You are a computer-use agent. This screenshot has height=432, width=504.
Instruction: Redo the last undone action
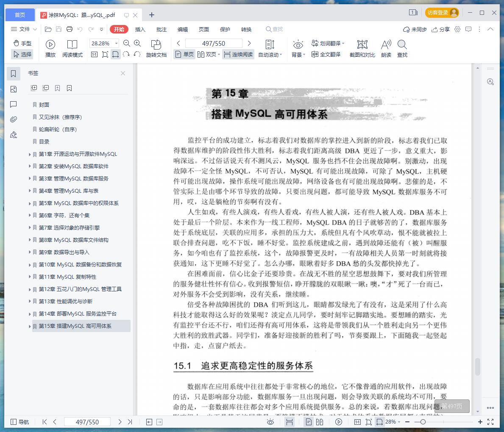[x=91, y=29]
